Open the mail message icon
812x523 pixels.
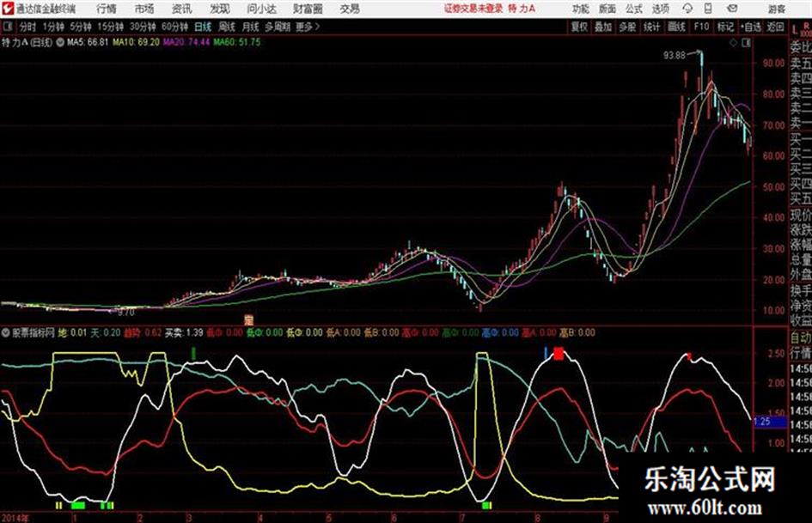tap(732, 9)
